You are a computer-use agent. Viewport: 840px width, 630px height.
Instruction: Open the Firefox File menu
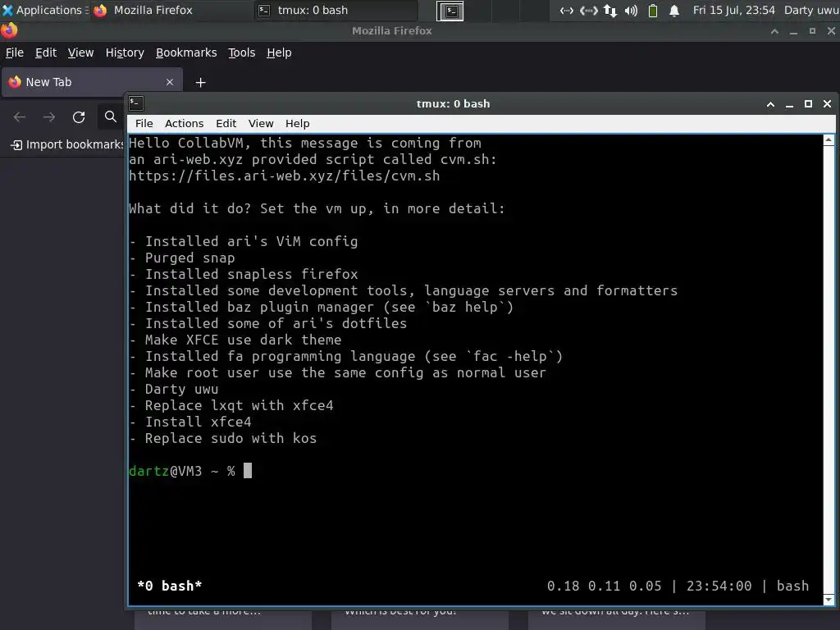pyautogui.click(x=15, y=52)
